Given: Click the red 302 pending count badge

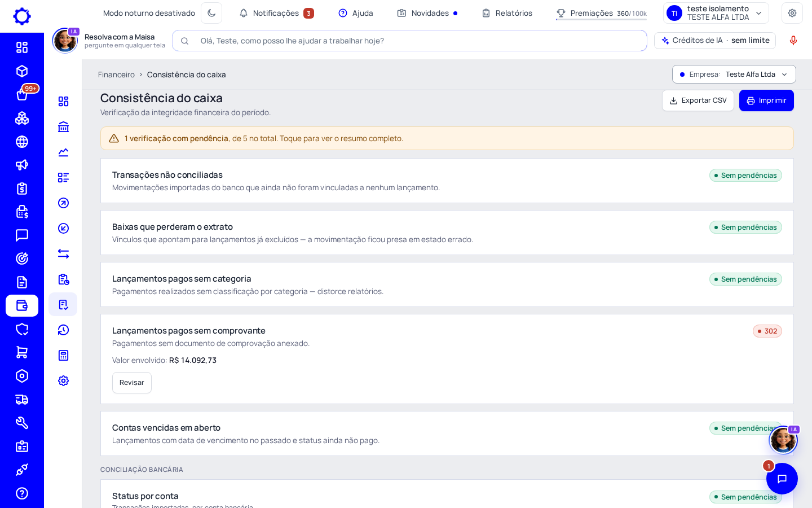Looking at the screenshot, I should click(767, 331).
